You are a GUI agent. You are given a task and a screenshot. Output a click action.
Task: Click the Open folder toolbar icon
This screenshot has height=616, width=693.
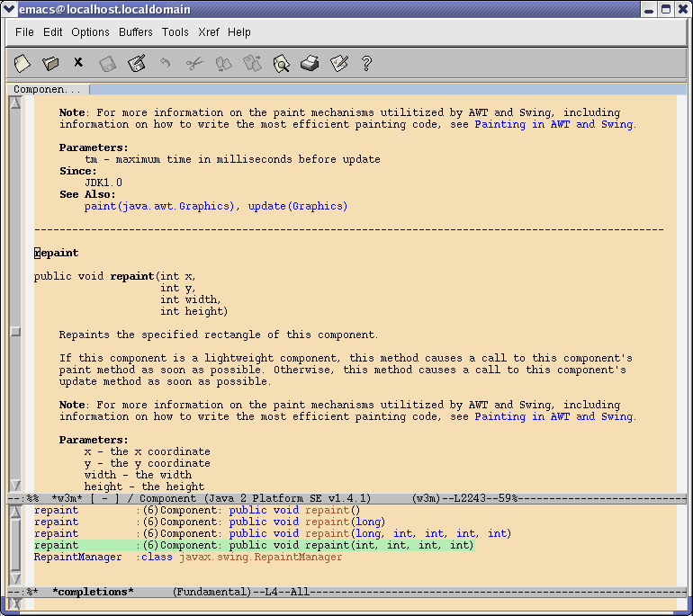(x=50, y=64)
